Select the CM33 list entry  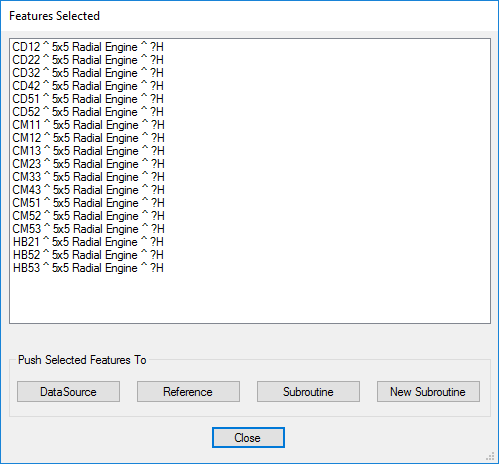88,177
